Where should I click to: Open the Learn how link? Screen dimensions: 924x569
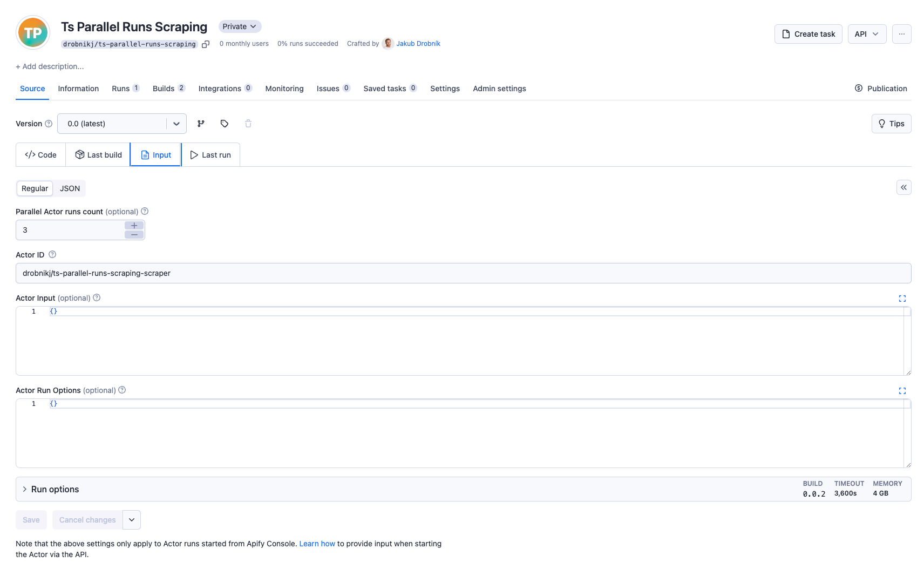click(x=317, y=544)
